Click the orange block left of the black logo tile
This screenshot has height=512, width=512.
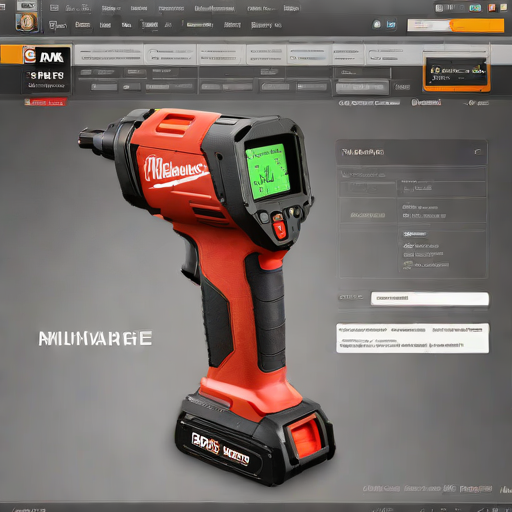pyautogui.click(x=11, y=54)
